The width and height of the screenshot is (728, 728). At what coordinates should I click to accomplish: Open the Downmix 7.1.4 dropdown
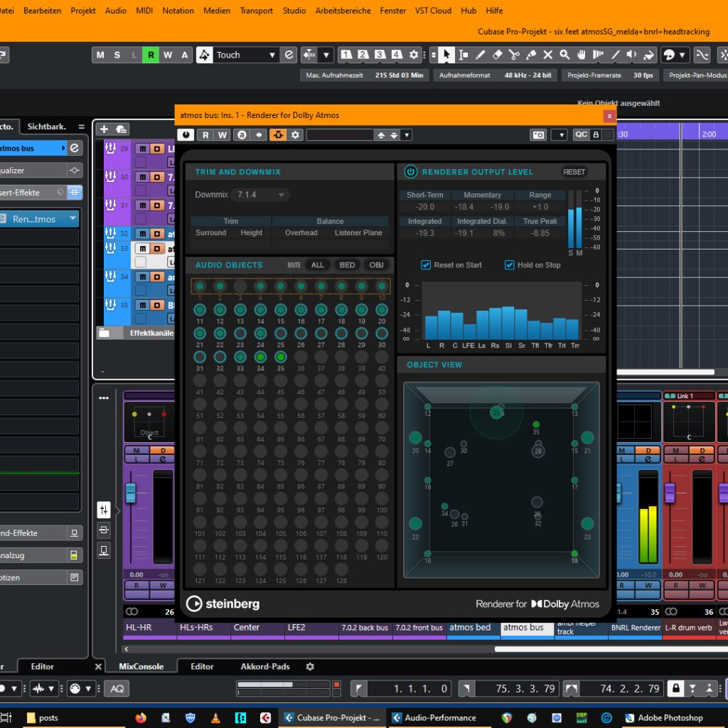[260, 195]
